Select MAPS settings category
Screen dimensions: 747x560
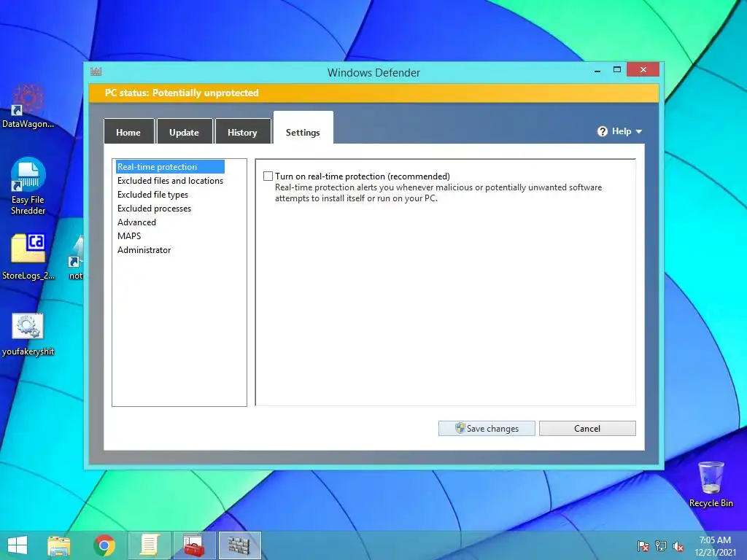129,236
